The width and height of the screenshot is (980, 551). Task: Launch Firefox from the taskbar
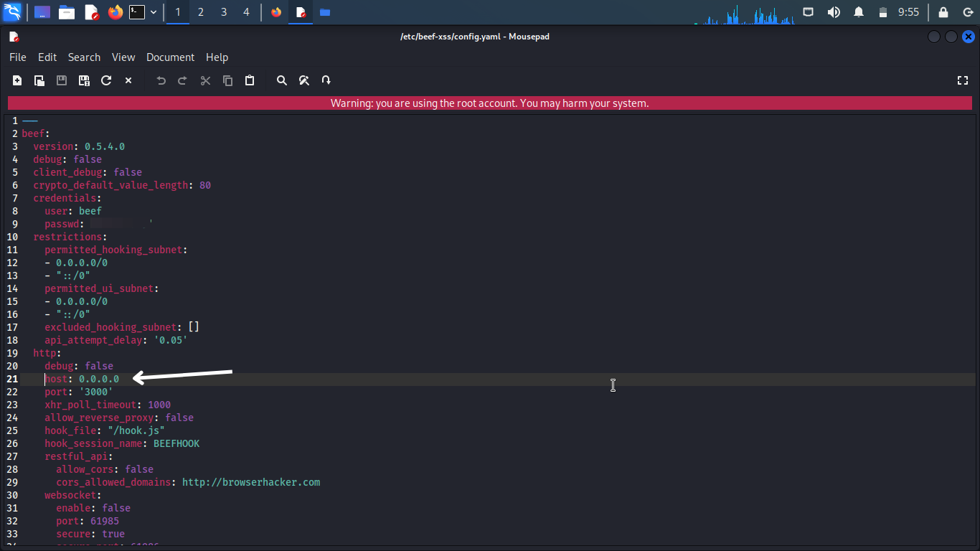click(116, 12)
